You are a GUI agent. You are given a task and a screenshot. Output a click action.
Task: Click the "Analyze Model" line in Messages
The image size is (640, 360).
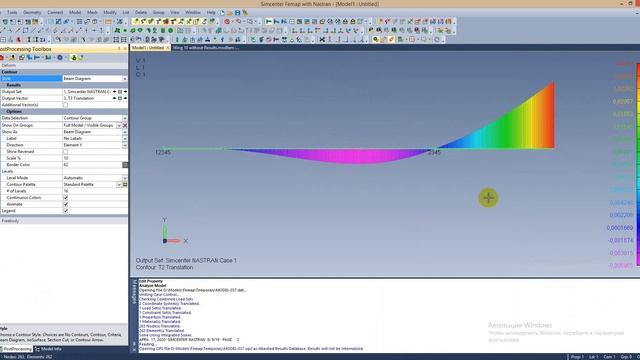pyautogui.click(x=153, y=286)
